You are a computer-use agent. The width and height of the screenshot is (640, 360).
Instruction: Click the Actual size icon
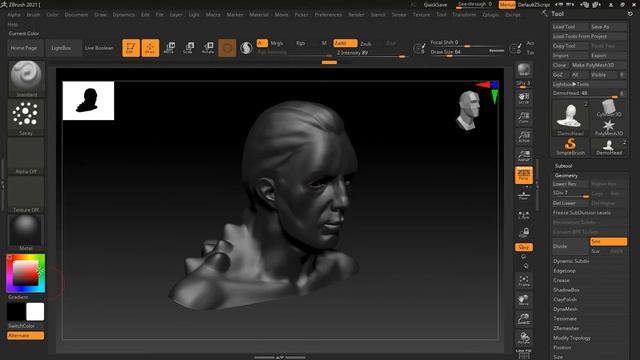pos(524,137)
